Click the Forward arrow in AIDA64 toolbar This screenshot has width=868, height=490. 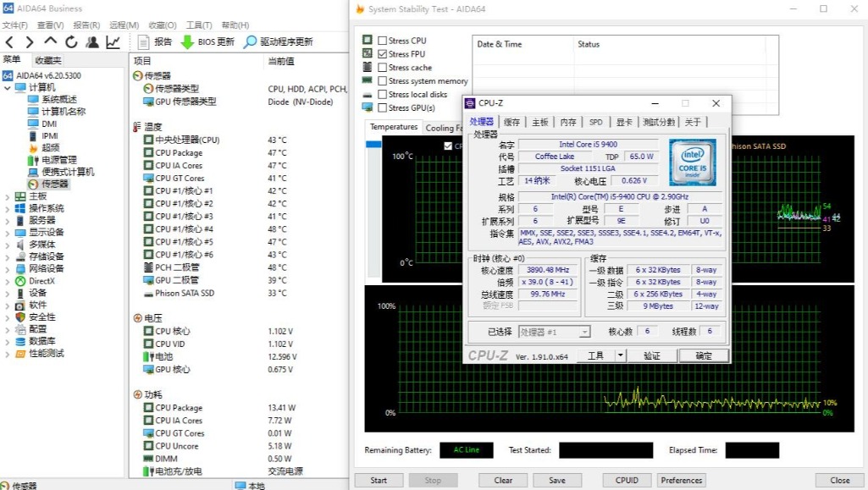coord(30,42)
